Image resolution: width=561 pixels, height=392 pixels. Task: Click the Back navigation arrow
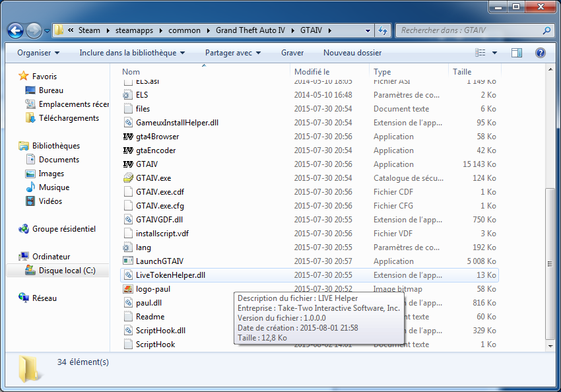pos(15,30)
